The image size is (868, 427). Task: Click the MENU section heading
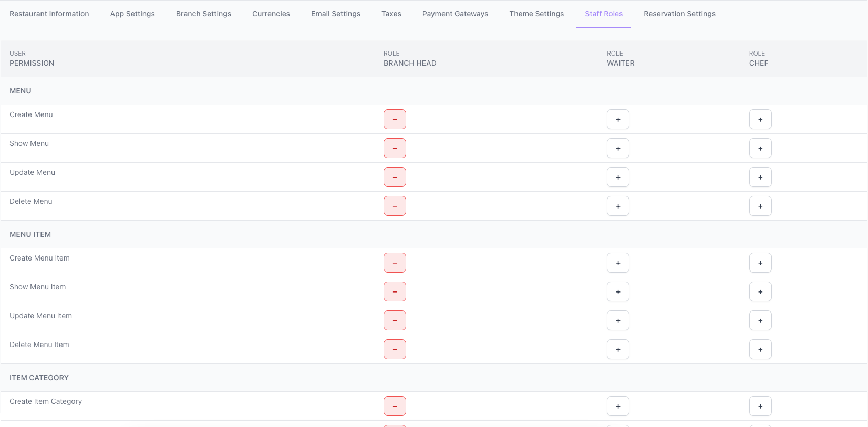(20, 91)
